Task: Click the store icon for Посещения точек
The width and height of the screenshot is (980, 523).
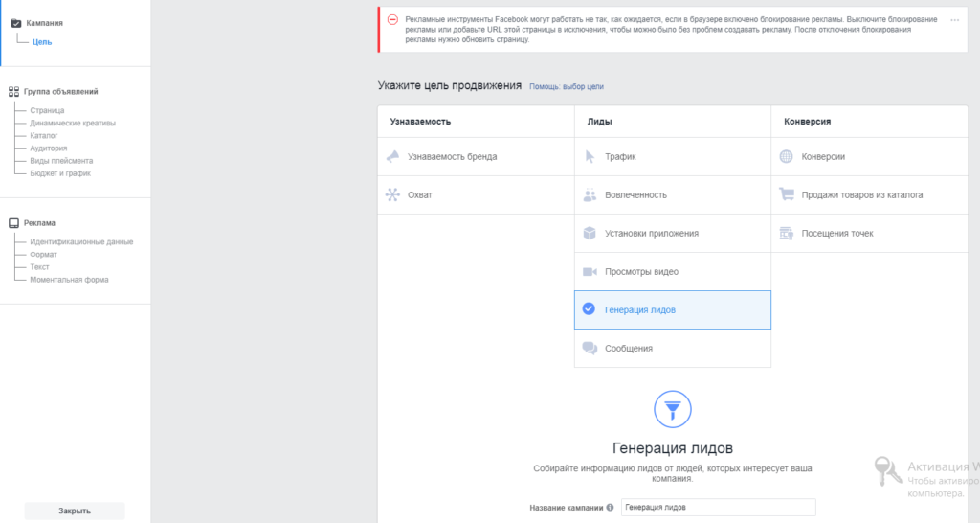Action: coord(787,234)
